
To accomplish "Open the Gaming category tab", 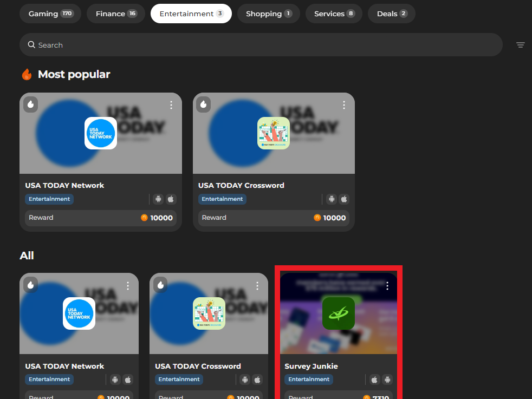I will [x=50, y=14].
